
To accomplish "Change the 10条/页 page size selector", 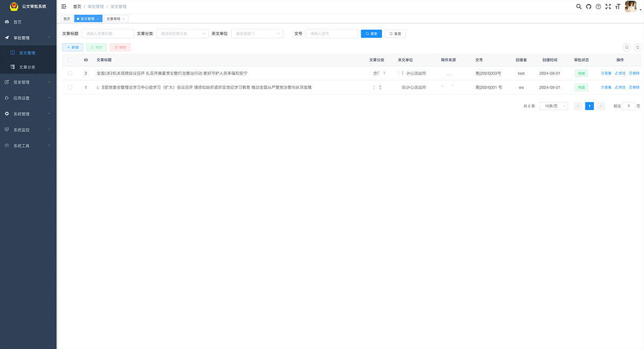I will [x=553, y=106].
